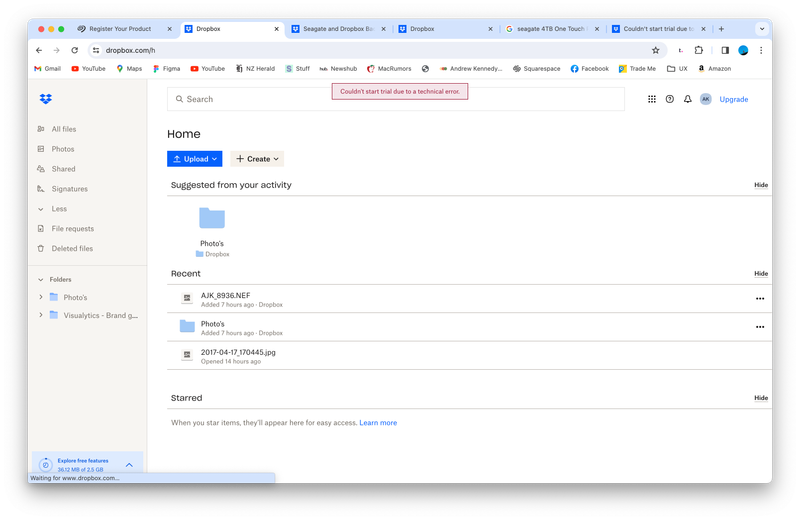Hide the Recent section
This screenshot has height=520, width=800.
coord(761,274)
